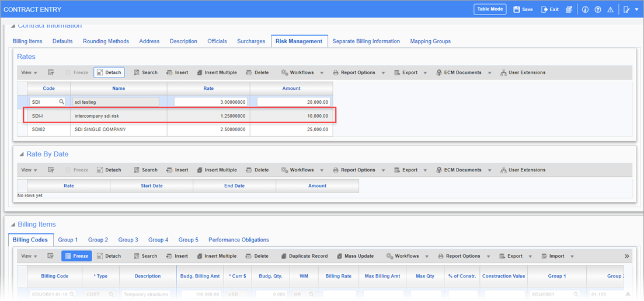This screenshot has width=644, height=301.
Task: Click Duplicate Record in Billing Codes toolbar
Action: 304,256
